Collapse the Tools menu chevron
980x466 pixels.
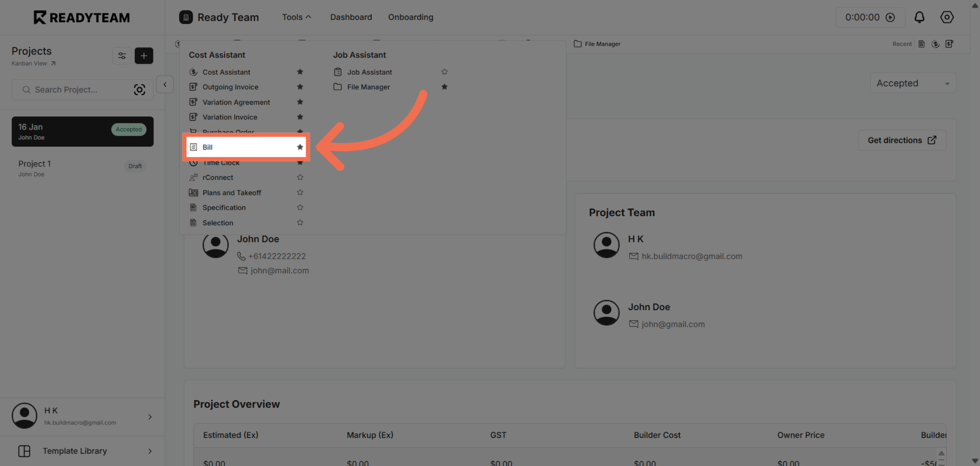point(309,16)
